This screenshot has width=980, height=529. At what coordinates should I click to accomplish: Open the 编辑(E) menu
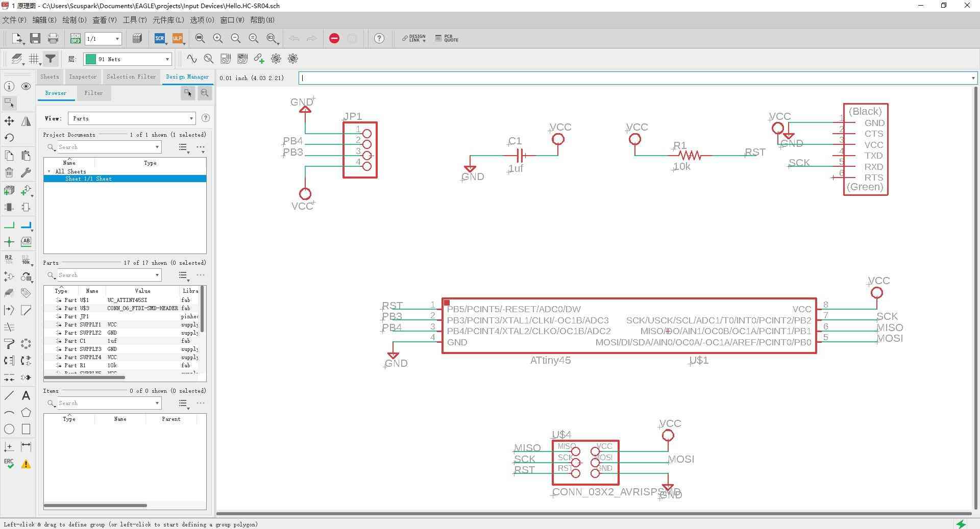tap(44, 20)
